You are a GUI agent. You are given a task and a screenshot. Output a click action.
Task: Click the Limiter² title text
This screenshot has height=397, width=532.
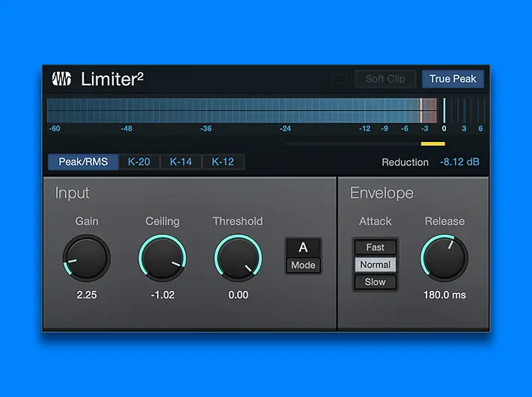point(112,79)
